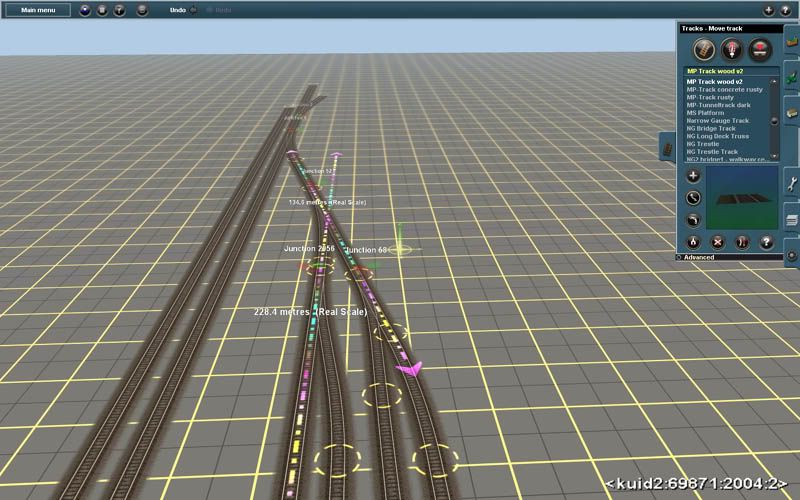This screenshot has height=500, width=800.
Task: Select Narrow Gauge Track
Action: pyautogui.click(x=717, y=120)
